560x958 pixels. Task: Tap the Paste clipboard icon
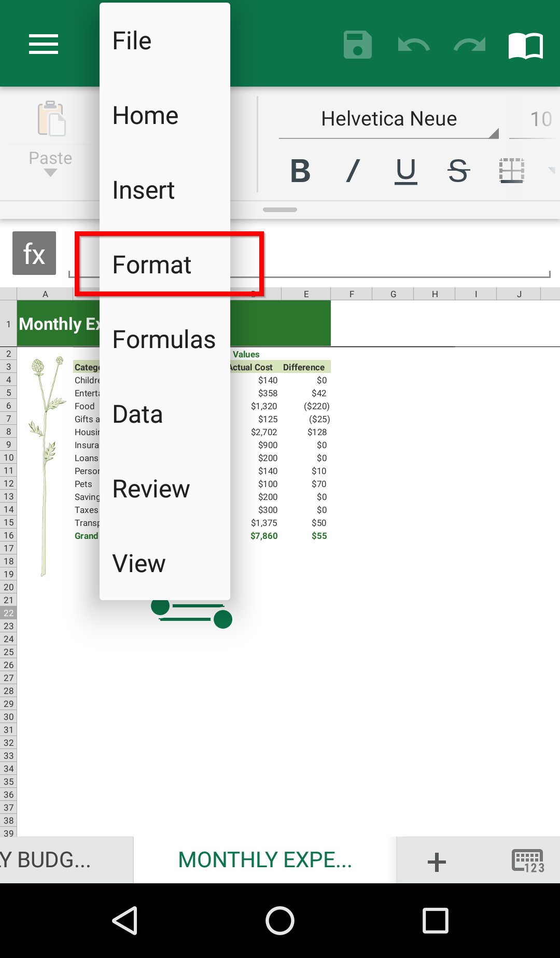51,119
